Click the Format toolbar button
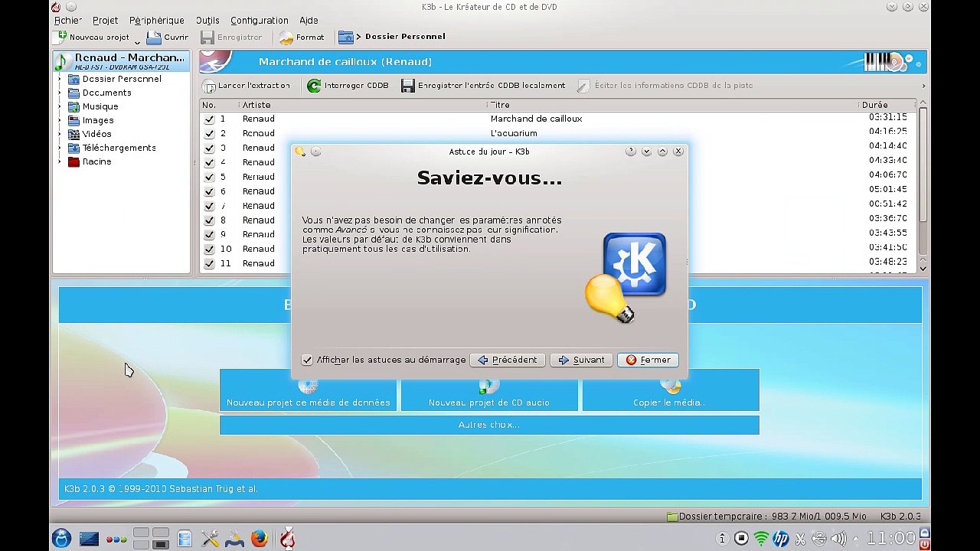 click(302, 37)
